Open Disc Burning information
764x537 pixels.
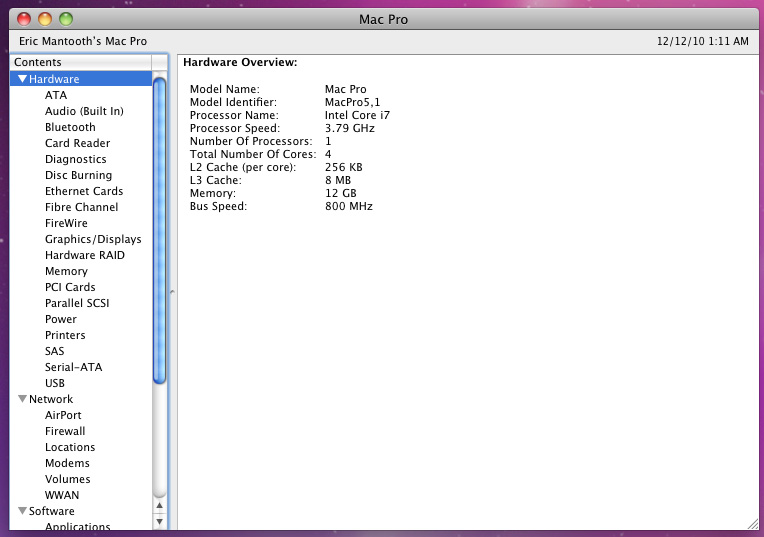click(x=78, y=175)
